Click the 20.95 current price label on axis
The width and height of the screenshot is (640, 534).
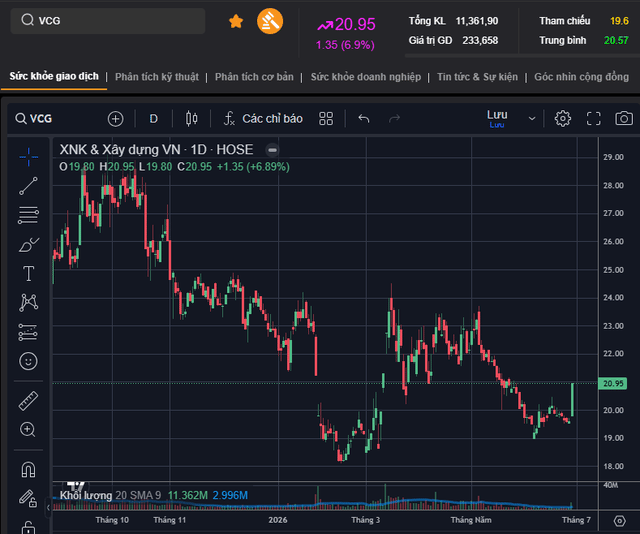pyautogui.click(x=613, y=383)
